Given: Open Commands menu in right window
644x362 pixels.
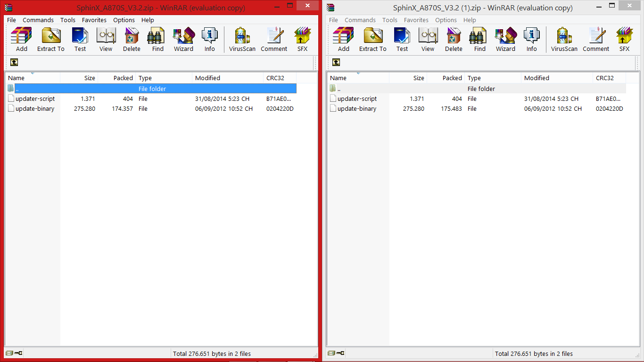Looking at the screenshot, I should pos(360,20).
